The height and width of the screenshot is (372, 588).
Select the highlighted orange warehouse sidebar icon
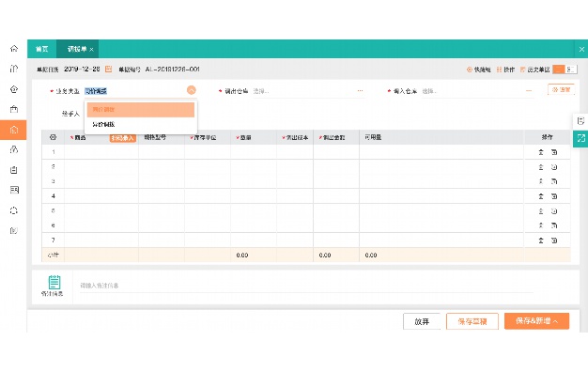[x=13, y=130]
